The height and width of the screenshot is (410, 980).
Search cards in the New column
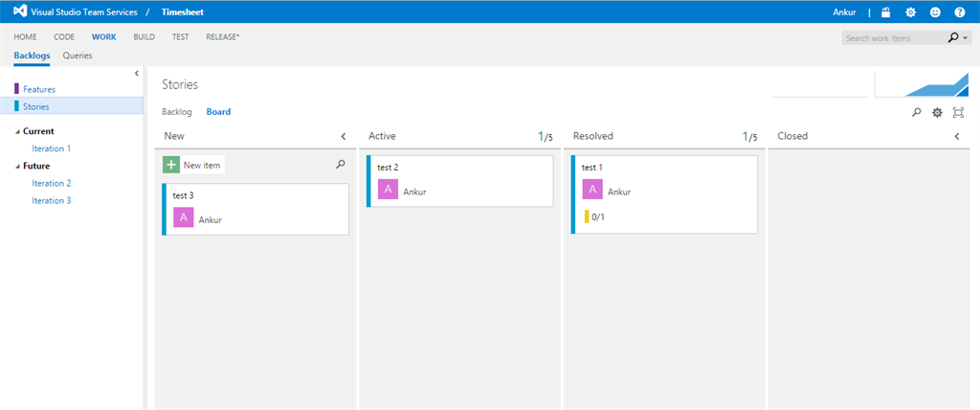pos(340,165)
